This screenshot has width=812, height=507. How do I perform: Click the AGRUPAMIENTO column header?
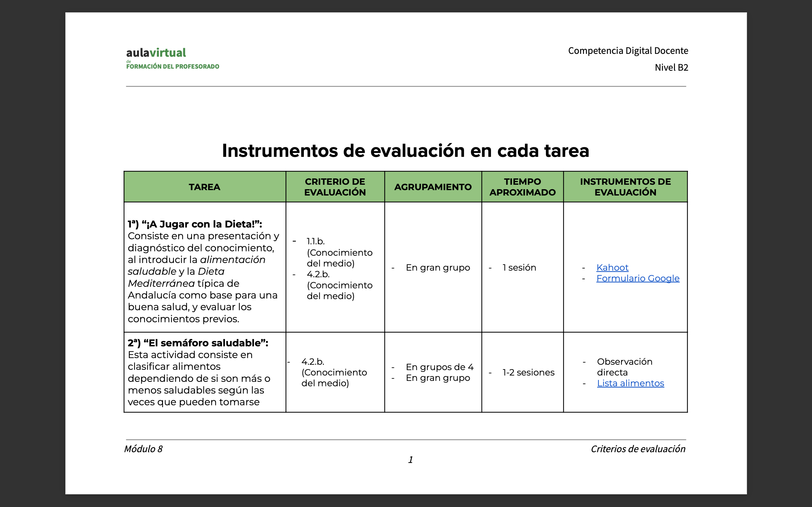433,187
